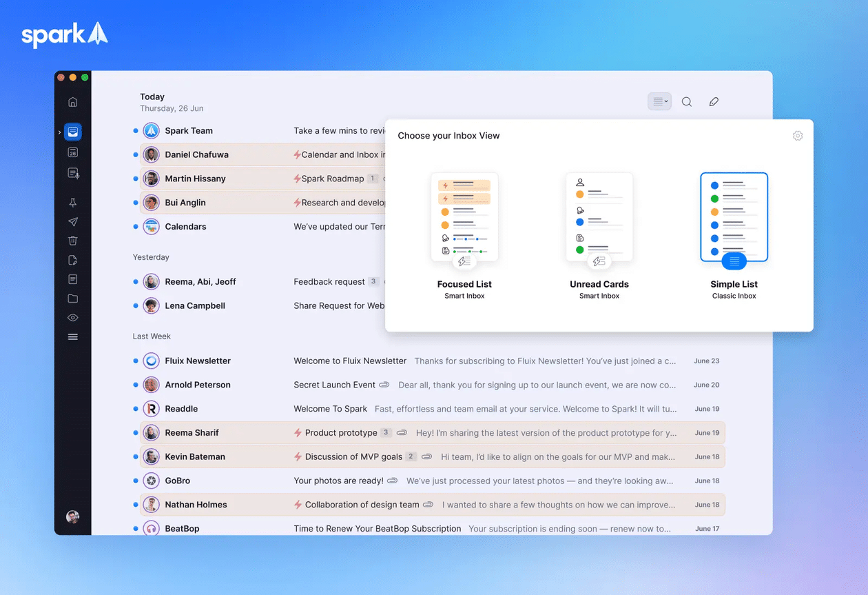
Task: Open the inbox view dropdown button in the toolbar
Action: [x=659, y=102]
